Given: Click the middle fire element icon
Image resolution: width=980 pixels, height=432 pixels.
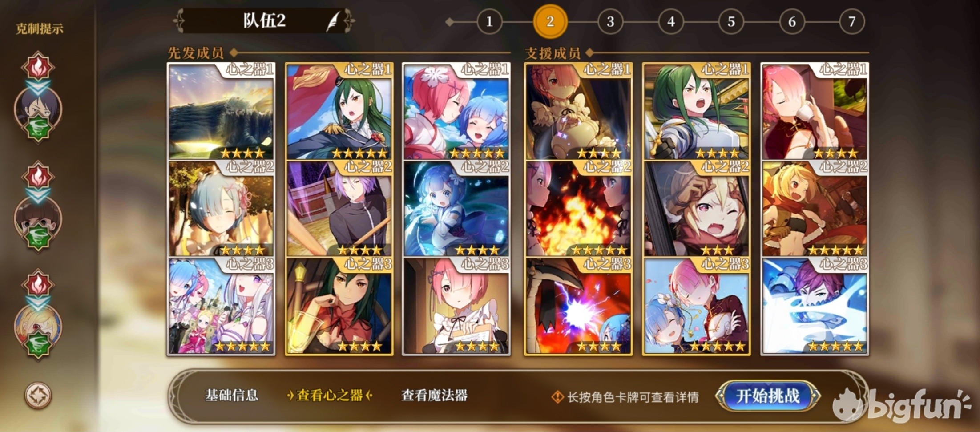Looking at the screenshot, I should click(38, 176).
